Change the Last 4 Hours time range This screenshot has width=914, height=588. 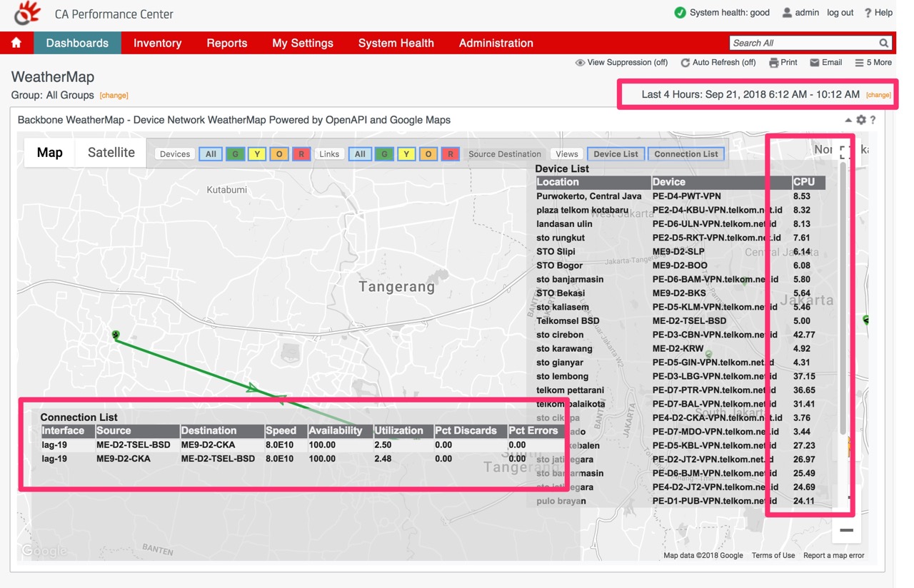pos(878,95)
